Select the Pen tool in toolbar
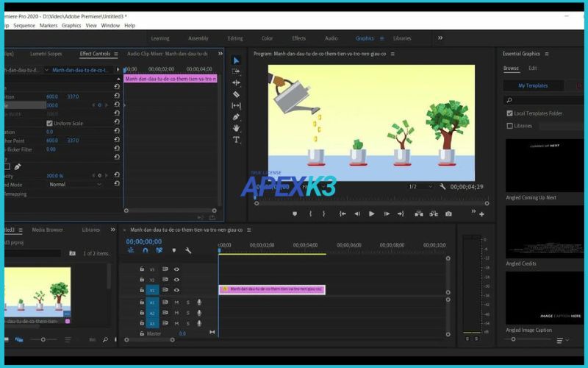This screenshot has height=368, width=588. click(x=236, y=117)
